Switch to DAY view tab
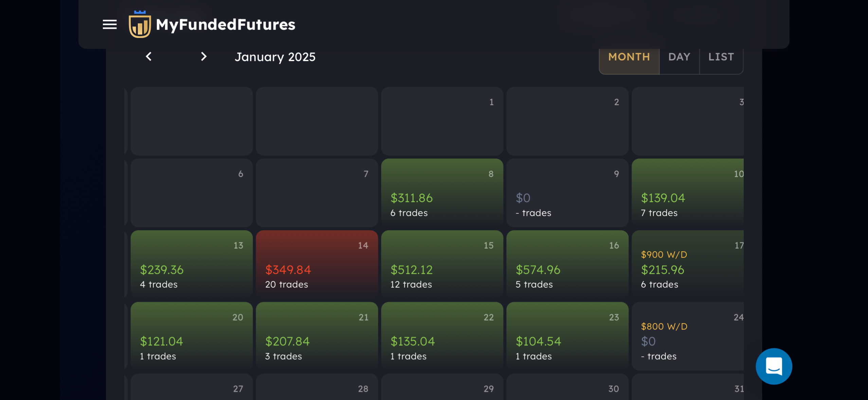 coord(679,57)
